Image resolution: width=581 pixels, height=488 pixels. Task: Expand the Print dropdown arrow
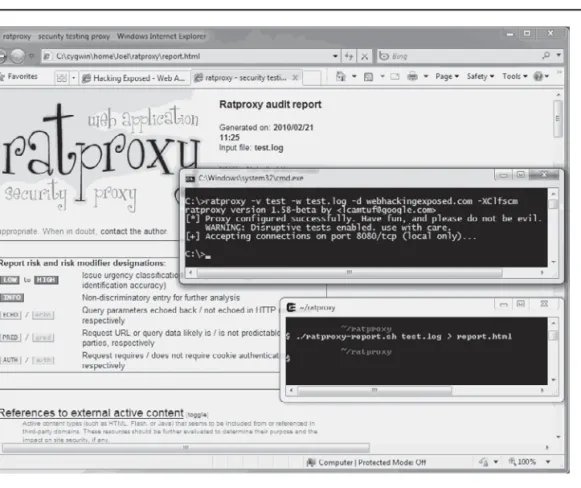(x=426, y=77)
